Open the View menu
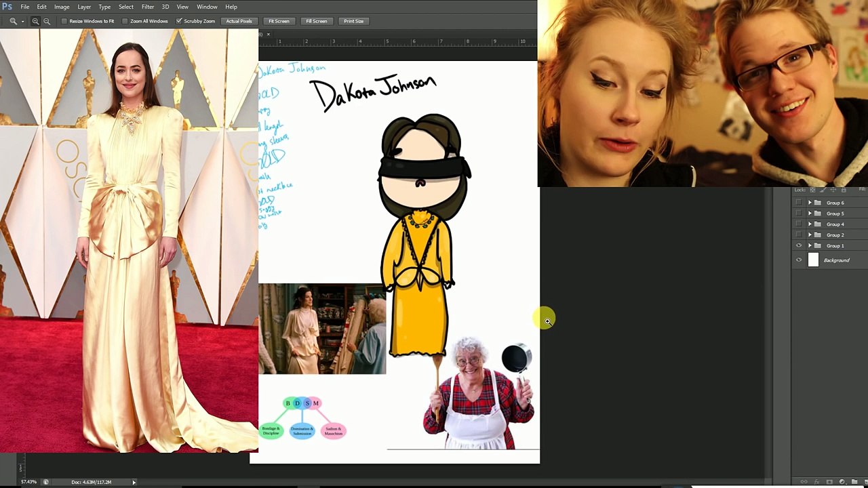This screenshot has width=868, height=488. pos(182,7)
